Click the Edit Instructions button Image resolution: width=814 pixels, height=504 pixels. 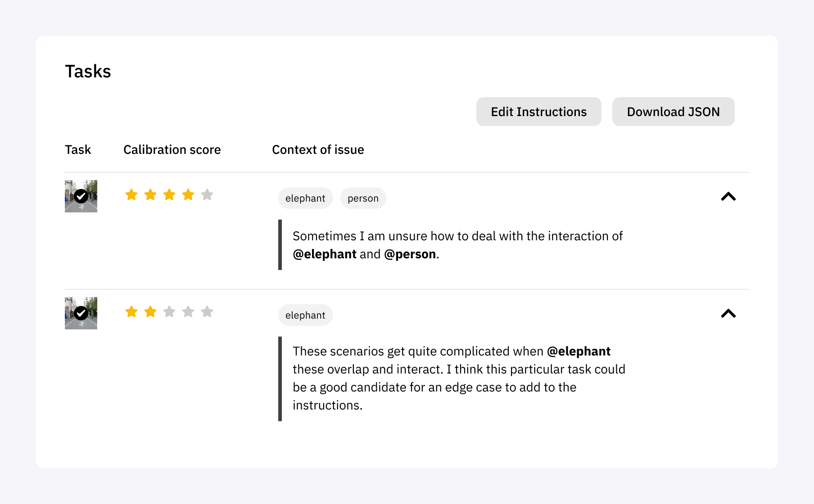[x=538, y=112]
